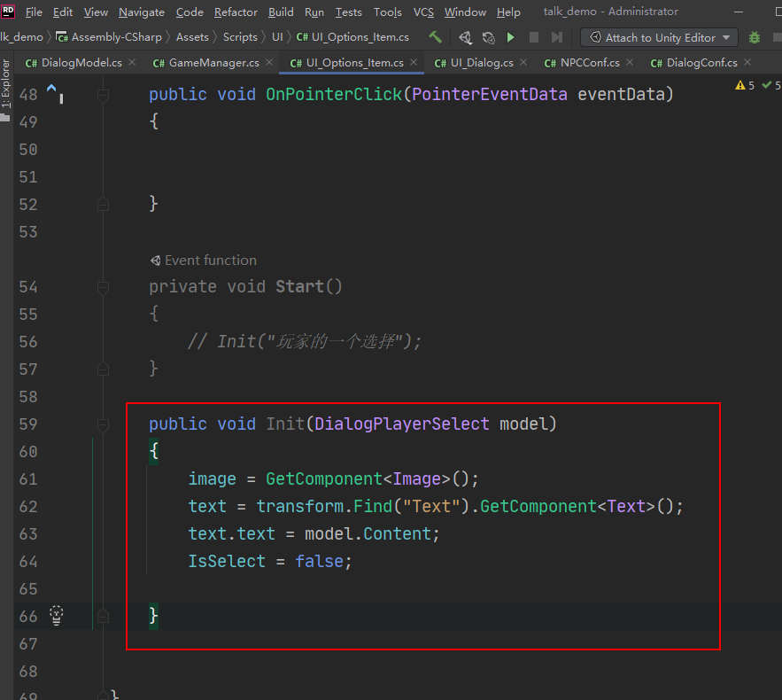Click line number 61 in the gutter
This screenshot has height=700, width=782.
click(x=28, y=479)
